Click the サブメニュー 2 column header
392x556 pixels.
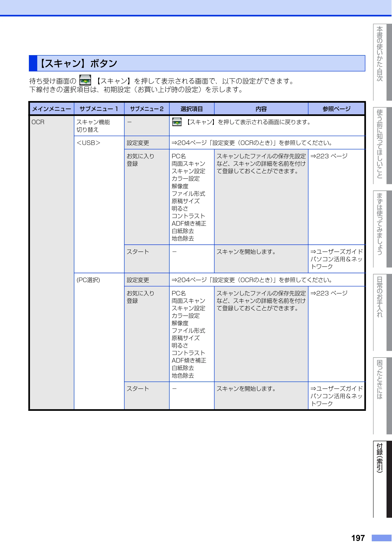(147, 109)
